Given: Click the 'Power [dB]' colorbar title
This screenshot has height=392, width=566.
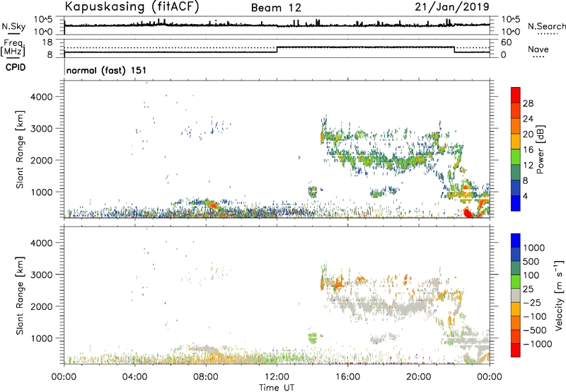Looking at the screenshot, I should pyautogui.click(x=541, y=149).
